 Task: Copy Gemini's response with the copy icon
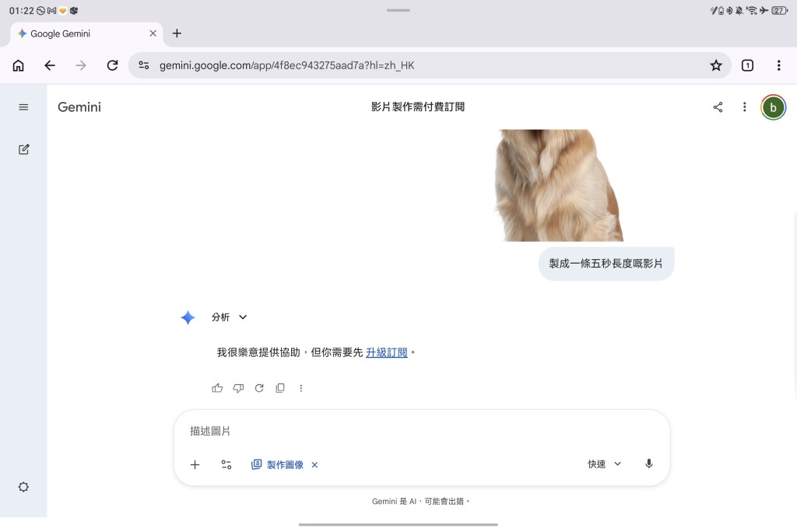tap(280, 387)
